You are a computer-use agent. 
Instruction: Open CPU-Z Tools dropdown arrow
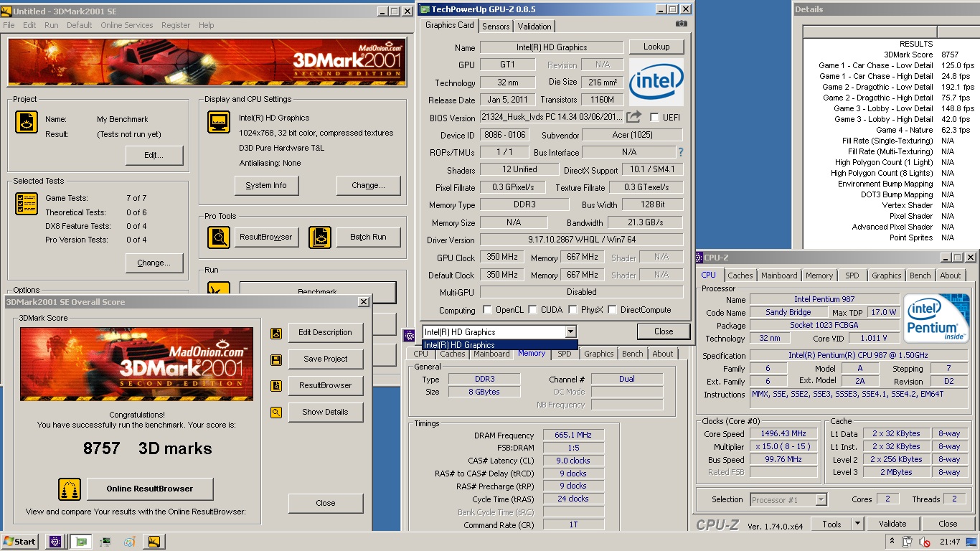857,524
